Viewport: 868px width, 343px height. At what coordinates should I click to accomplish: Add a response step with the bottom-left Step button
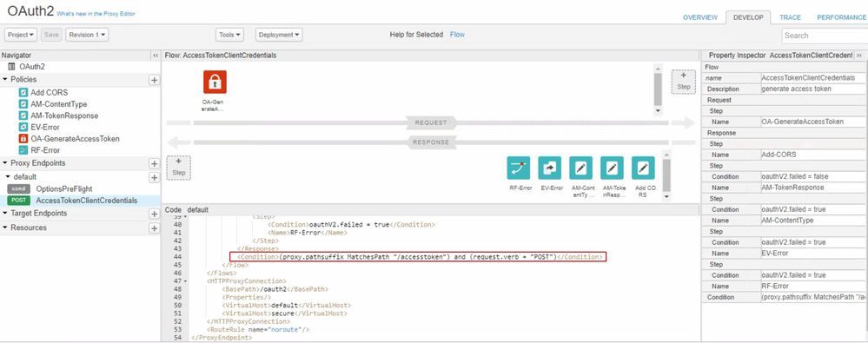pyautogui.click(x=178, y=168)
